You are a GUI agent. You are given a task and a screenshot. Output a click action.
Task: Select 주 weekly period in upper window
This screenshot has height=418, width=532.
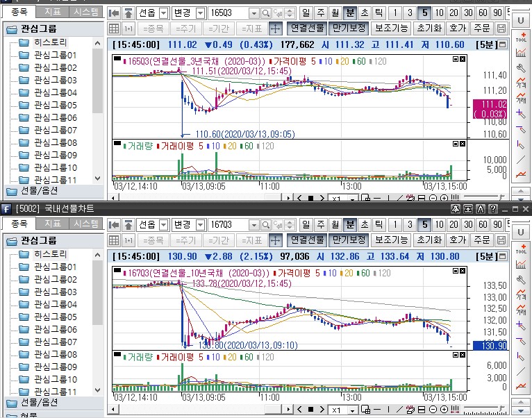tap(321, 13)
